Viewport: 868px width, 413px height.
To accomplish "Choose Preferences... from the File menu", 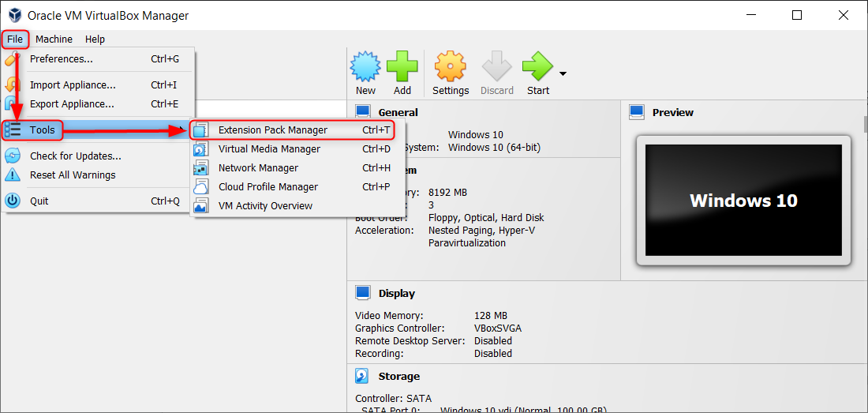I will coord(98,58).
